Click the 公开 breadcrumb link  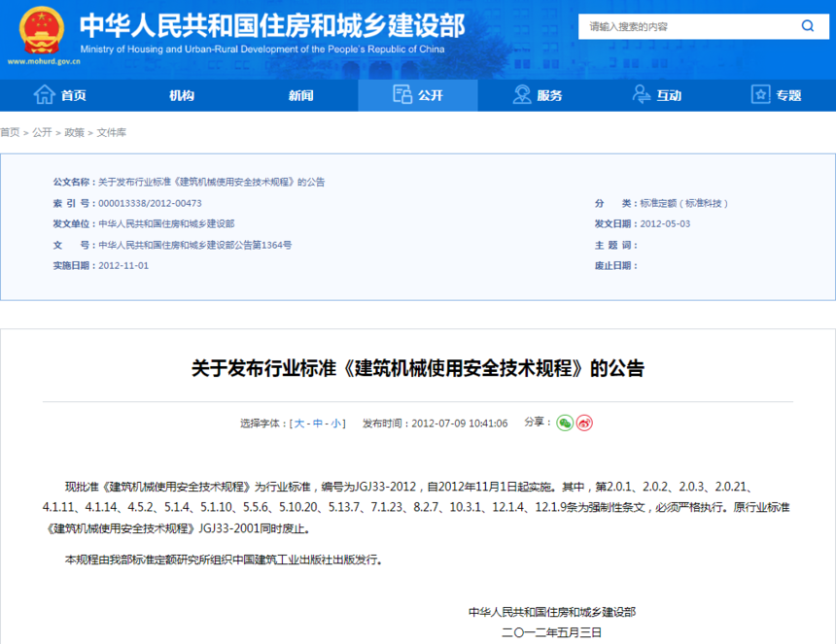click(x=42, y=132)
